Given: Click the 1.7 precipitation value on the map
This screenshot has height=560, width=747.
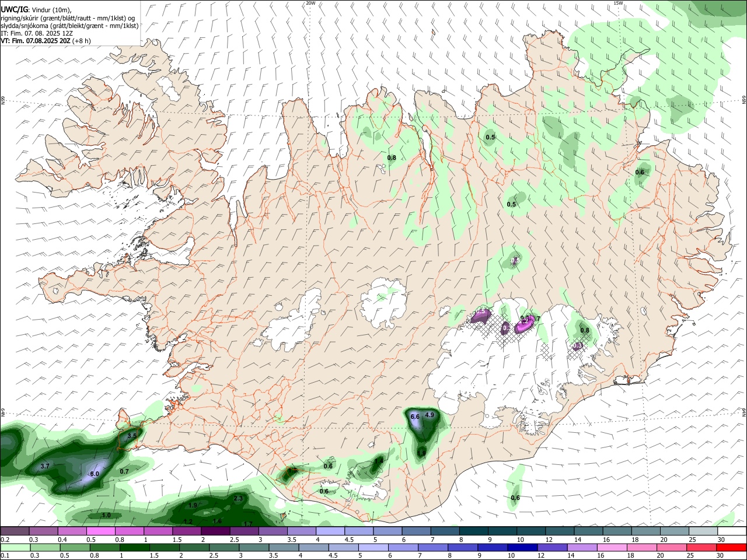Looking at the screenshot, I should [248, 524].
